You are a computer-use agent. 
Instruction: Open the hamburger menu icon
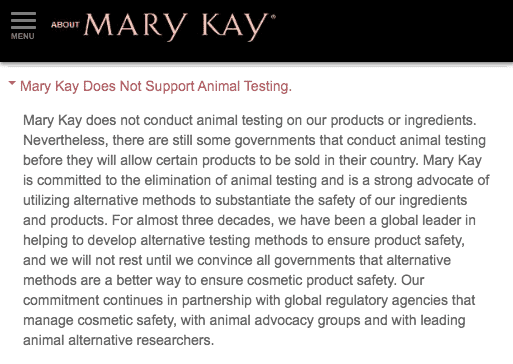[x=23, y=21]
